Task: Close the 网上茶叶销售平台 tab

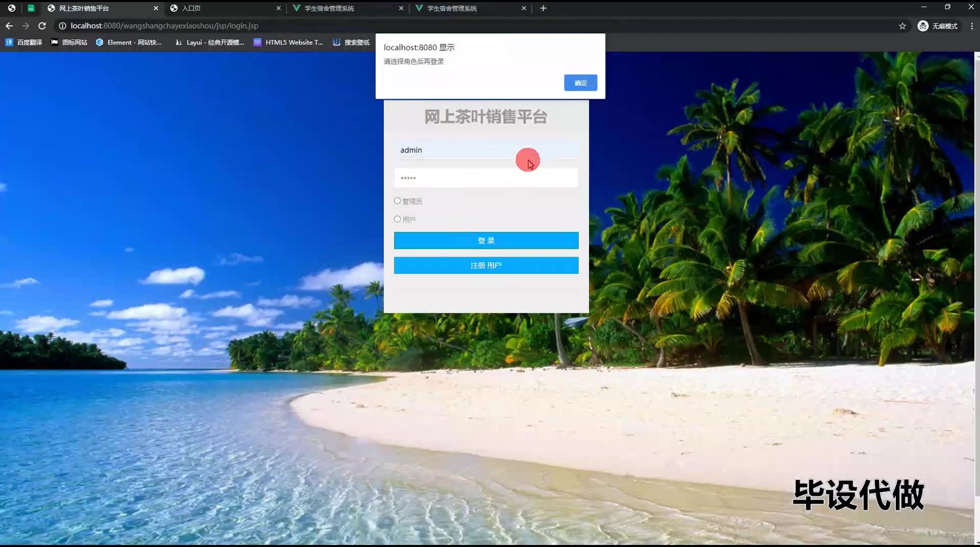Action: 156,8
